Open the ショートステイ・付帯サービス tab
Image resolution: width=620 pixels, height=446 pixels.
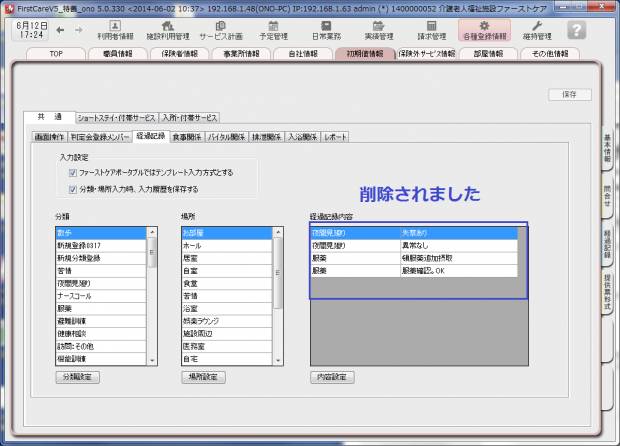pyautogui.click(x=117, y=117)
